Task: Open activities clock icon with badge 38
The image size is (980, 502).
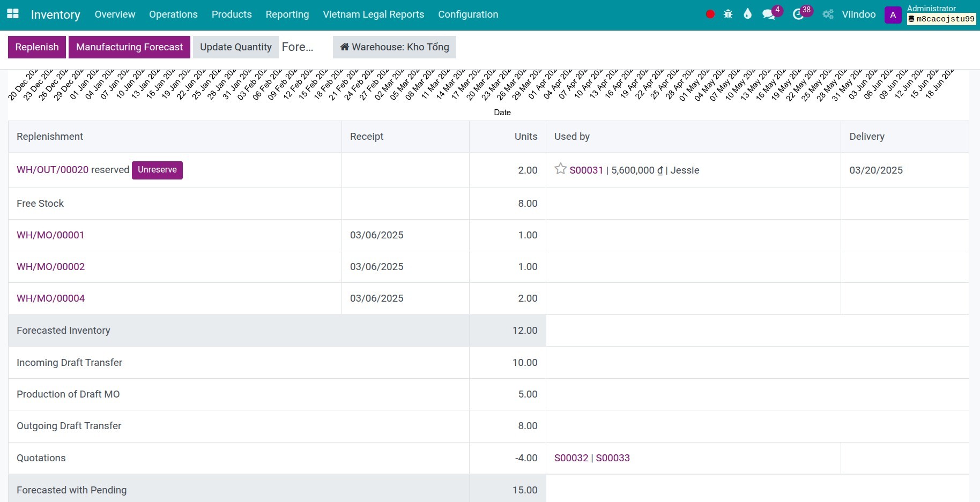Action: (x=798, y=14)
